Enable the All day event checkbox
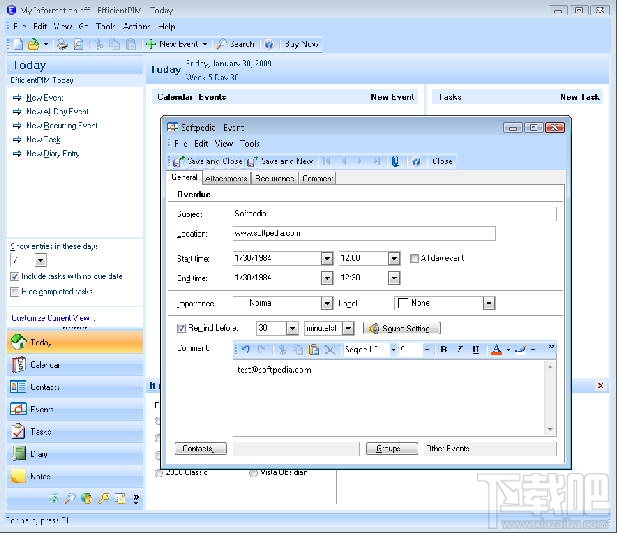The height and width of the screenshot is (534, 617). pos(415,258)
